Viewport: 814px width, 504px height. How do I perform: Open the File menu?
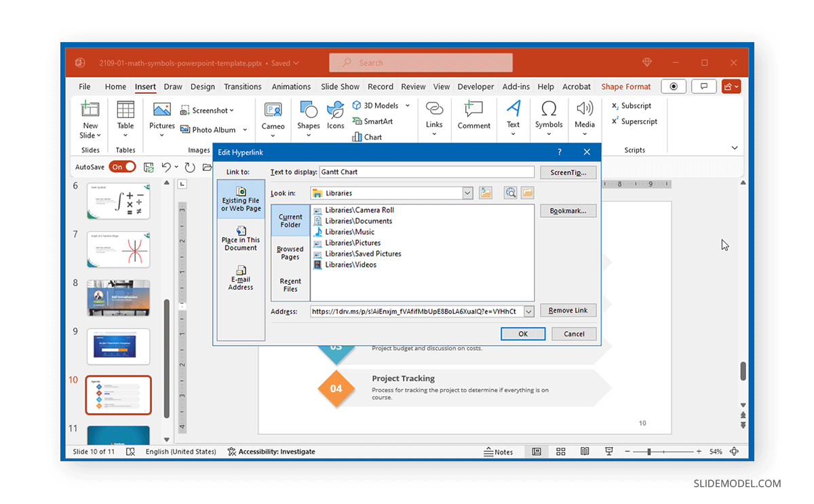[x=85, y=87]
